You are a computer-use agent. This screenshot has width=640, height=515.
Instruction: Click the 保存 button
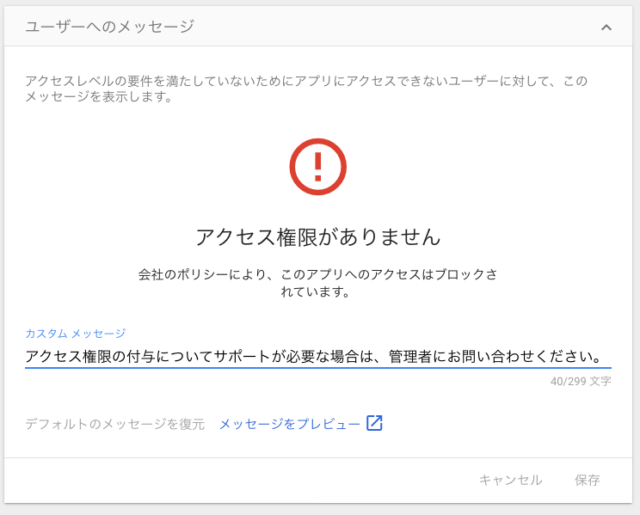tap(587, 480)
